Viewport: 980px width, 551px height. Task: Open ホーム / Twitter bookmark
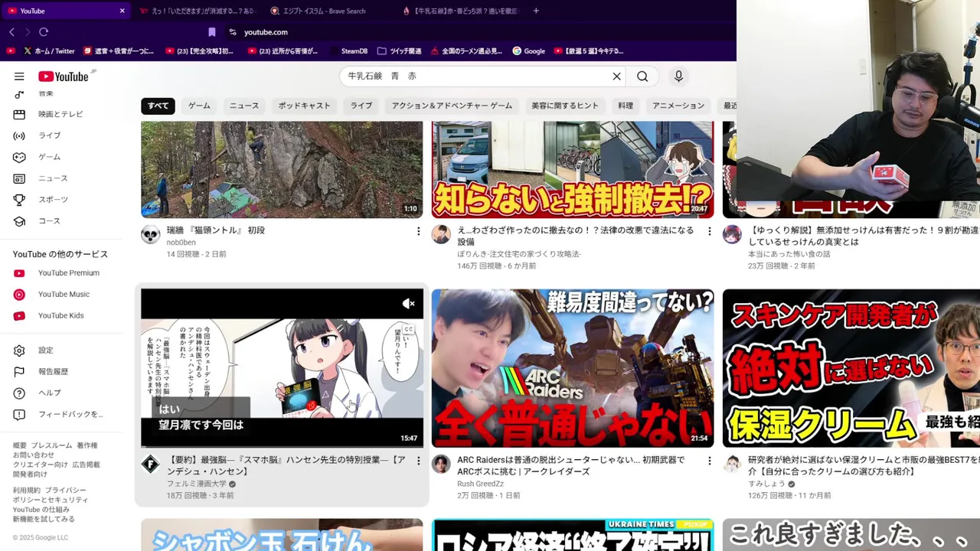pyautogui.click(x=49, y=51)
